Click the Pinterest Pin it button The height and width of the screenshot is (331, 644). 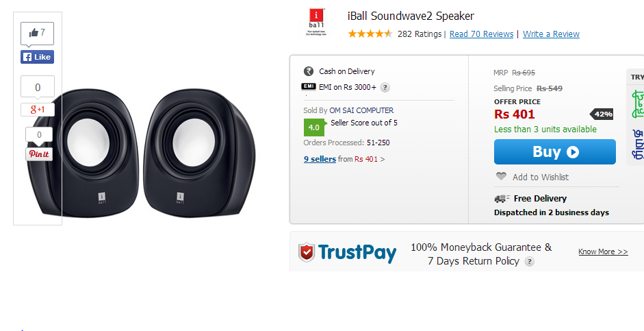pyautogui.click(x=38, y=154)
